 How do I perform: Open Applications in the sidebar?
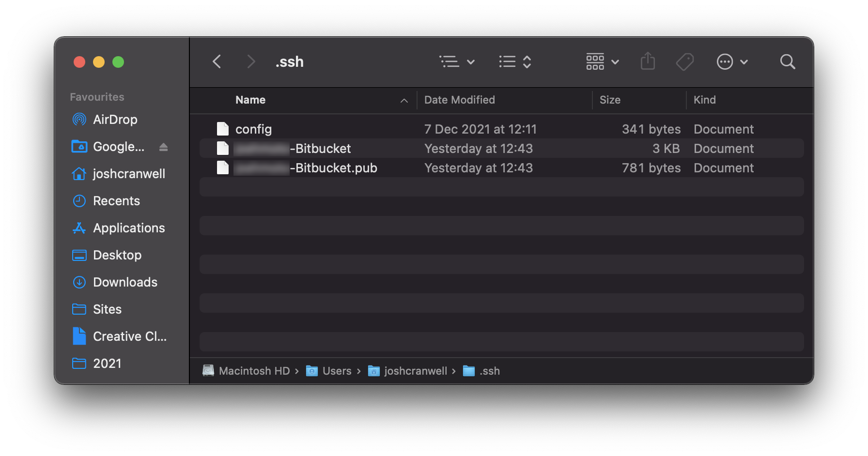click(x=129, y=228)
